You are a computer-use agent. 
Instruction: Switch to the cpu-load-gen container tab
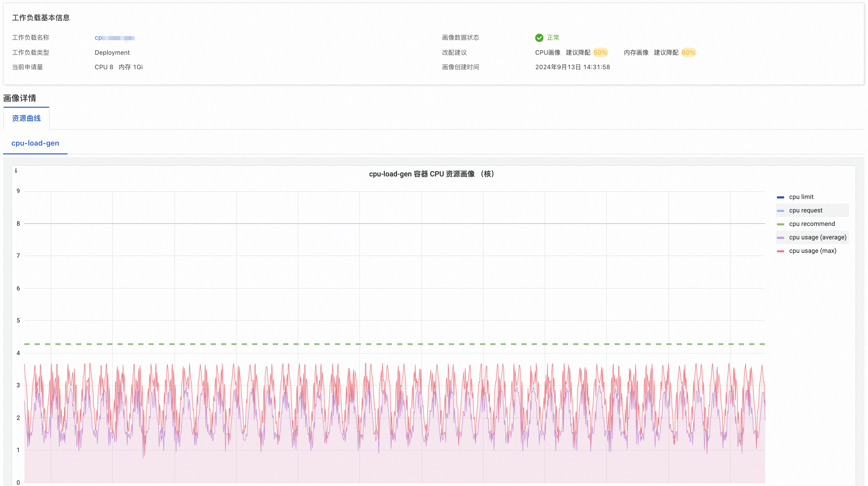[35, 143]
